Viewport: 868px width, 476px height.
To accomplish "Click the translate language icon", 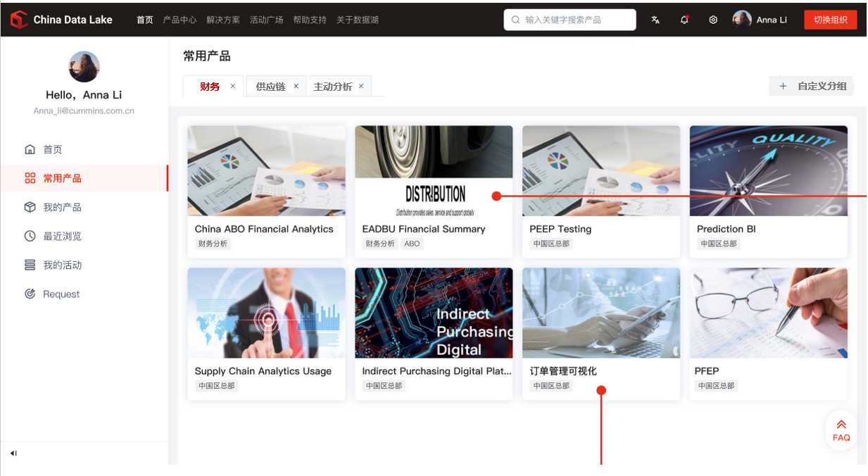I will pos(655,20).
